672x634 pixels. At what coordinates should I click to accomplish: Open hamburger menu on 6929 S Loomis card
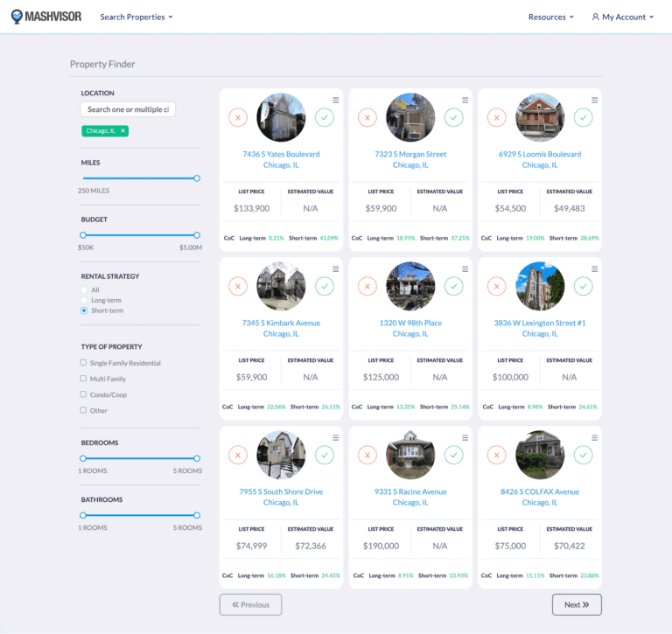pos(594,101)
